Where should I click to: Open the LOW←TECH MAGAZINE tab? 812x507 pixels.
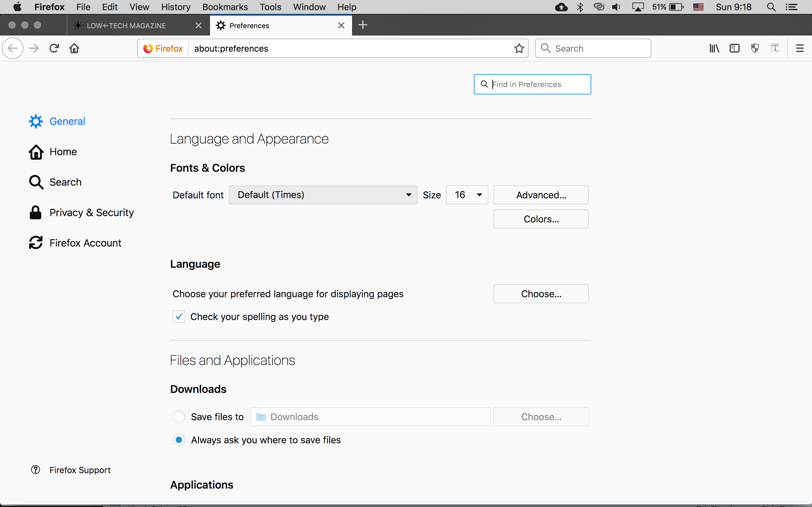(126, 25)
